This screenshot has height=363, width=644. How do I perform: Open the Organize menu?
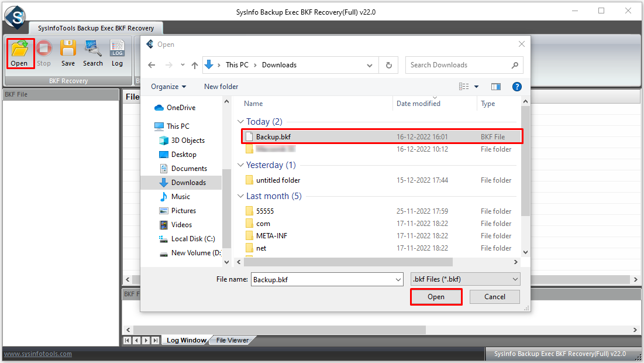(168, 87)
